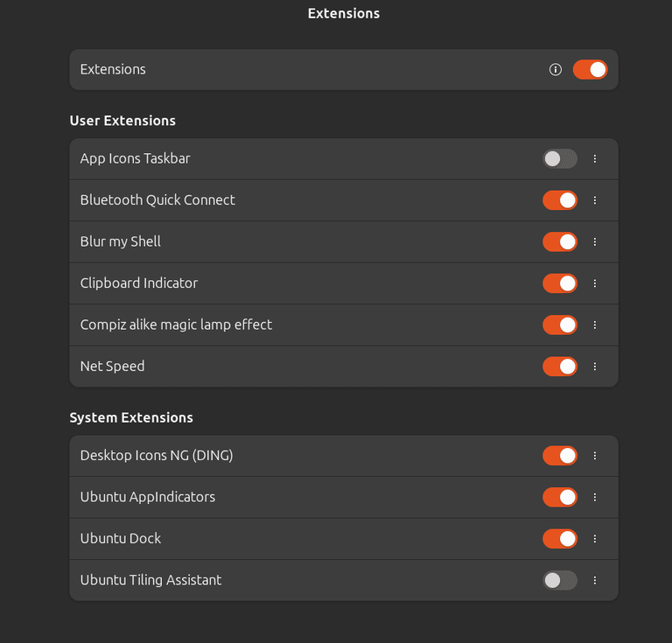Screen dimensions: 672x643
Task: Open three-dot menu for Ubuntu Dock
Action: click(595, 539)
